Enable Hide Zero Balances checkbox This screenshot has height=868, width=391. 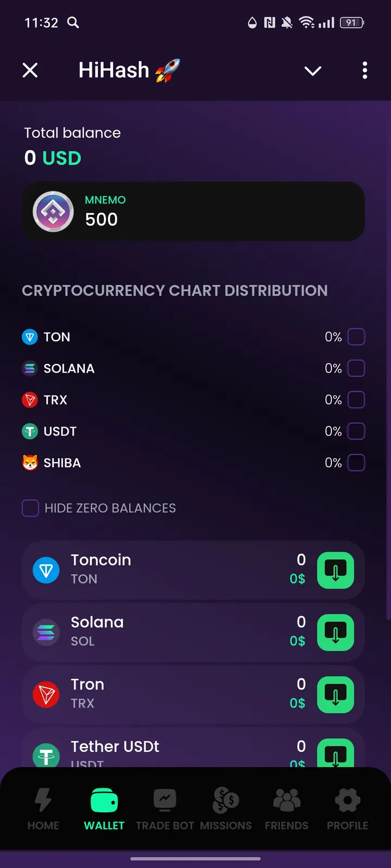tap(30, 508)
